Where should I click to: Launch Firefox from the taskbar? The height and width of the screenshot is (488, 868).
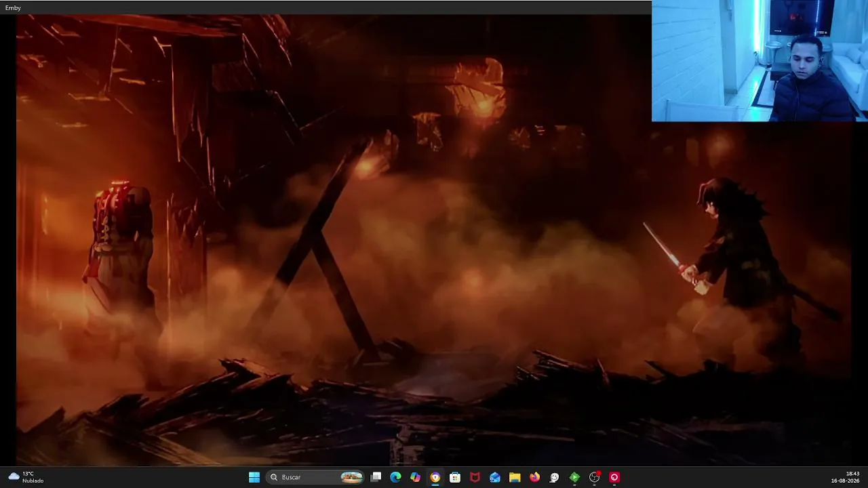click(x=534, y=477)
